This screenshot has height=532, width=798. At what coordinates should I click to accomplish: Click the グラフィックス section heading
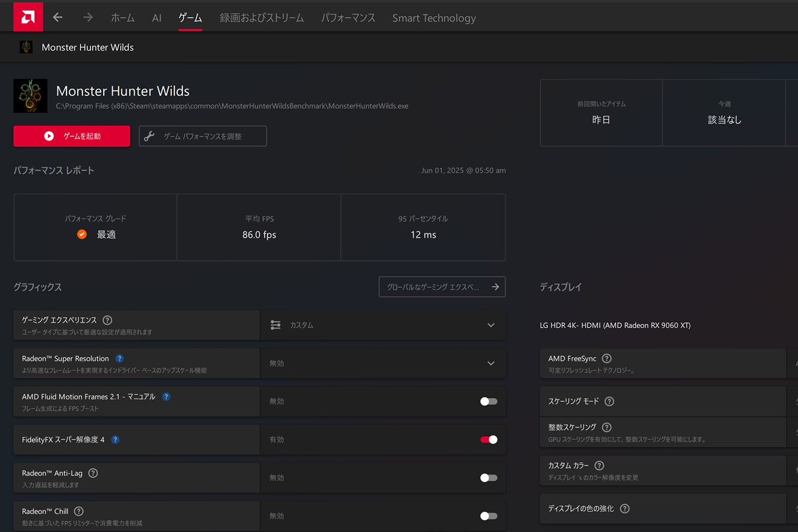pyautogui.click(x=38, y=287)
